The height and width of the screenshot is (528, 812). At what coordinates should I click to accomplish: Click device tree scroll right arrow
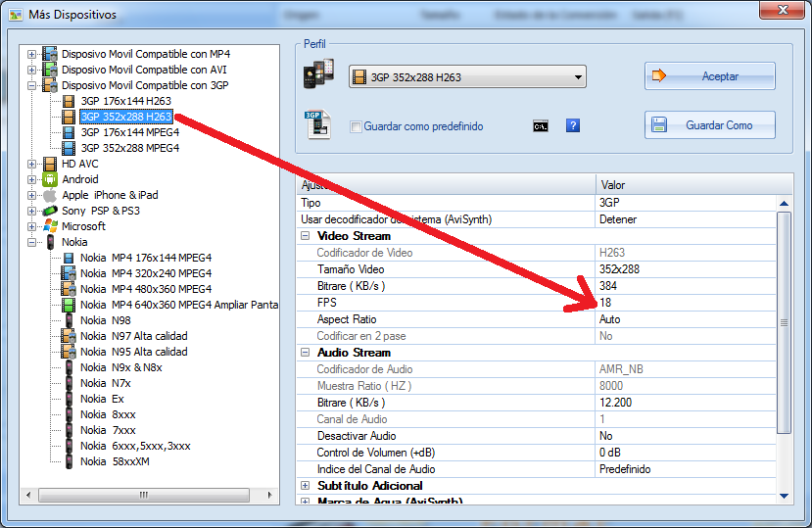point(269,495)
